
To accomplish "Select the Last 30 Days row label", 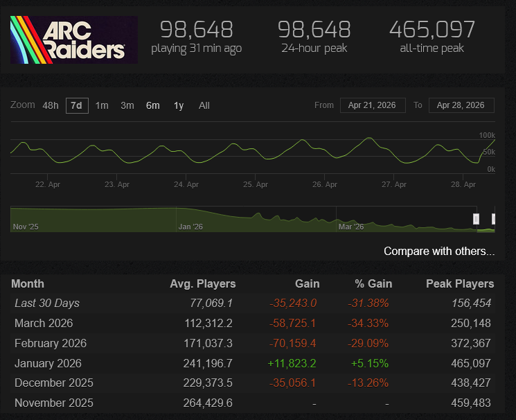I will coord(47,303).
